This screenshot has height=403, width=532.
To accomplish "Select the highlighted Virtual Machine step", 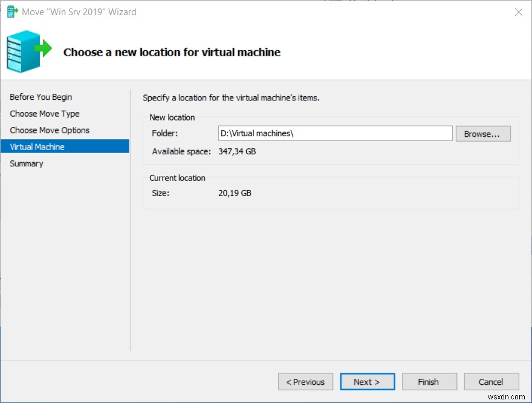I will [x=37, y=146].
